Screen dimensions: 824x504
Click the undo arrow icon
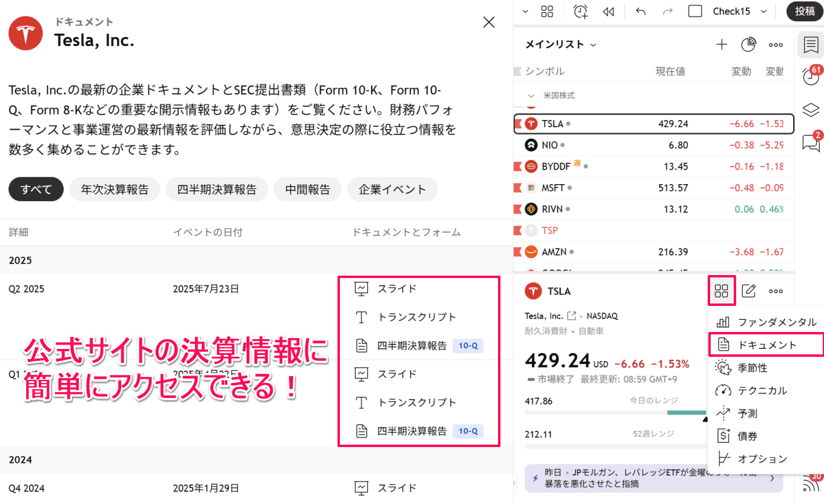640,11
